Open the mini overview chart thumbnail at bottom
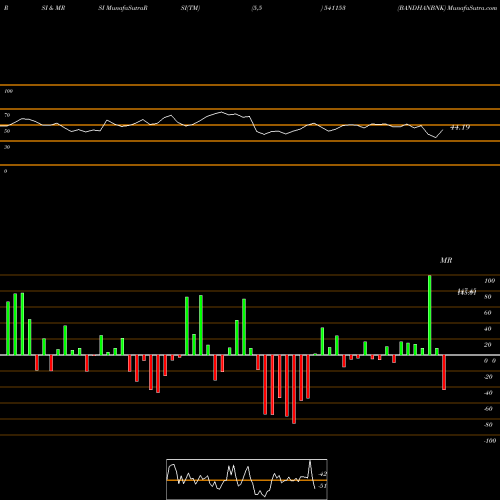This screenshot has width=500, height=500. (247, 479)
